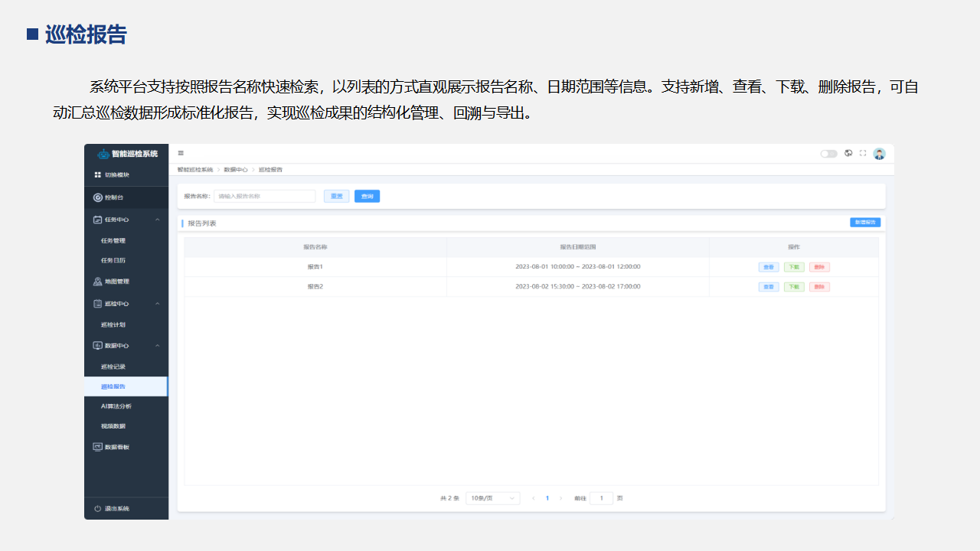Click 查看 for 报告2
This screenshot has height=551, width=980.
click(x=769, y=287)
